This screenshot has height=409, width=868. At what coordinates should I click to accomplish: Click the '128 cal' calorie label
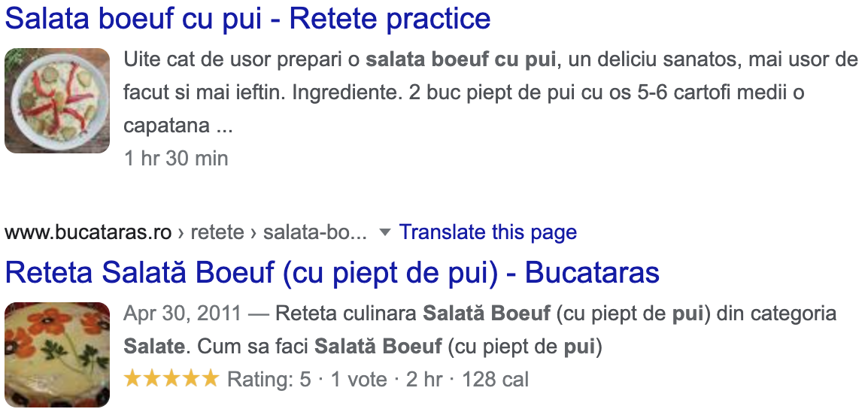point(495,380)
